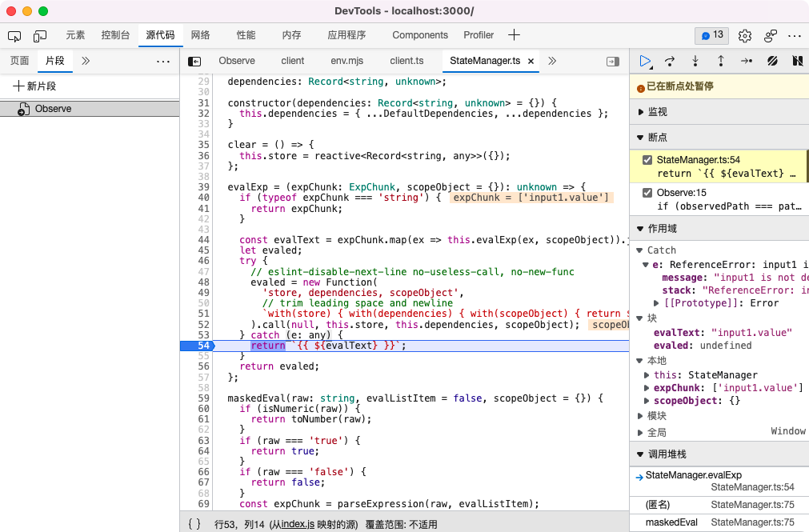
Task: Select the env.mjs editor tab
Action: click(x=346, y=60)
